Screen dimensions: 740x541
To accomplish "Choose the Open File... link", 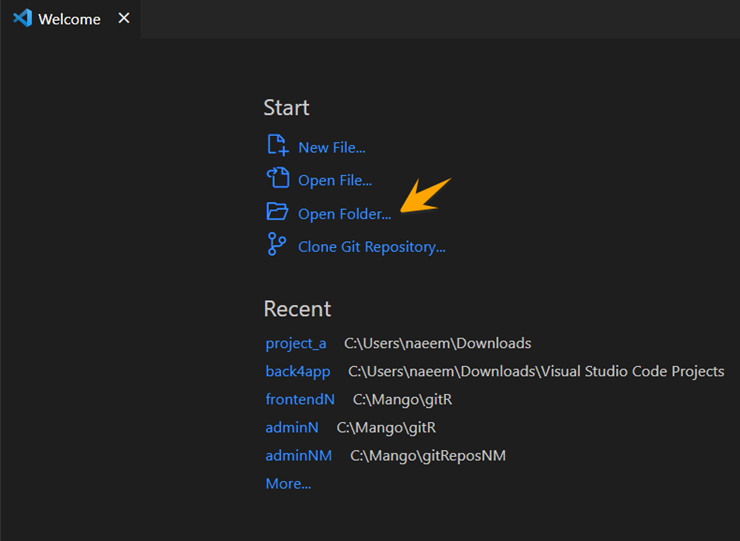I will 334,180.
